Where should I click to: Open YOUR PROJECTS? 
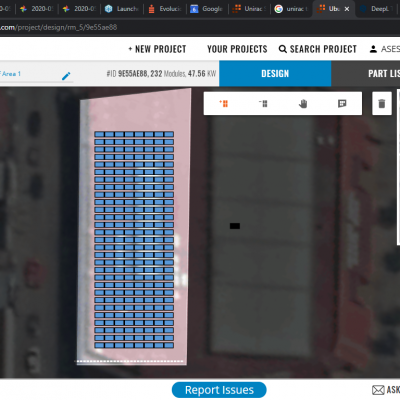point(237,49)
